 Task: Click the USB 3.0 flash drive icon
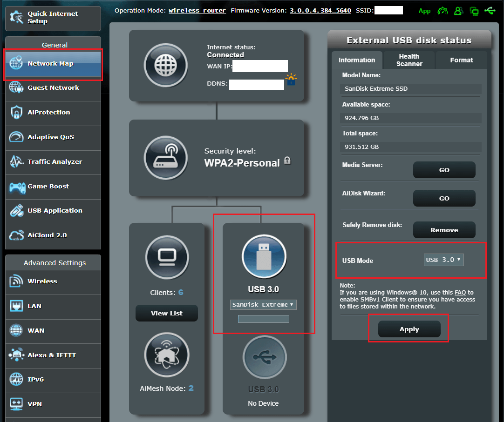pyautogui.click(x=264, y=257)
